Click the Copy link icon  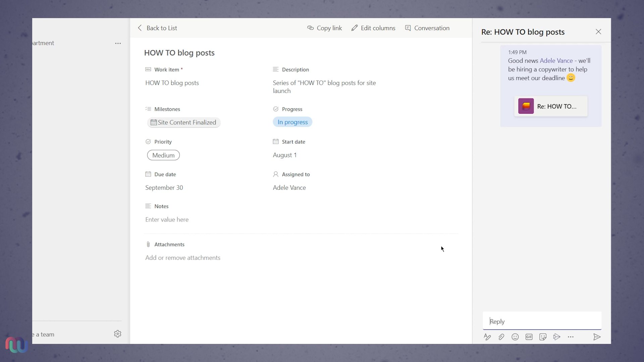[310, 28]
